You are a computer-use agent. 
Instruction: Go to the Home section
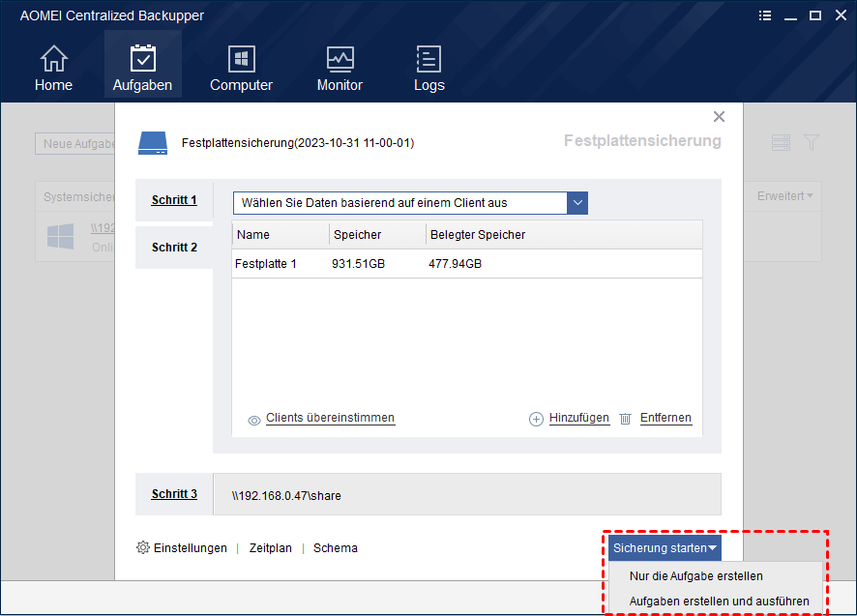pyautogui.click(x=53, y=68)
